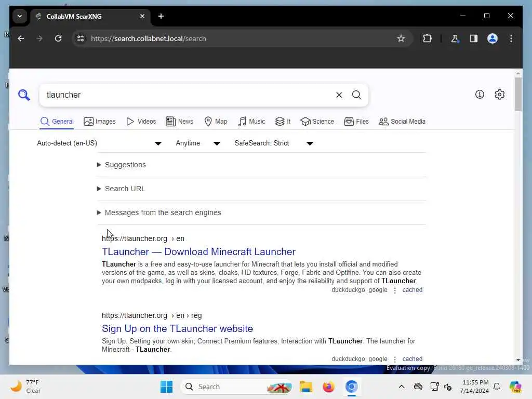532x399 pixels.
Task: Open Copilot preview icon in taskbar
Action: pos(515,387)
